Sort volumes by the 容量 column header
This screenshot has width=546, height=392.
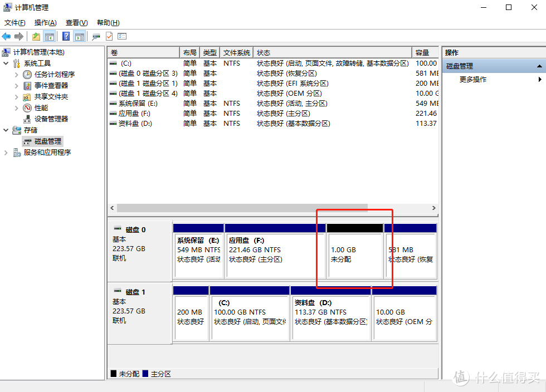click(x=422, y=52)
